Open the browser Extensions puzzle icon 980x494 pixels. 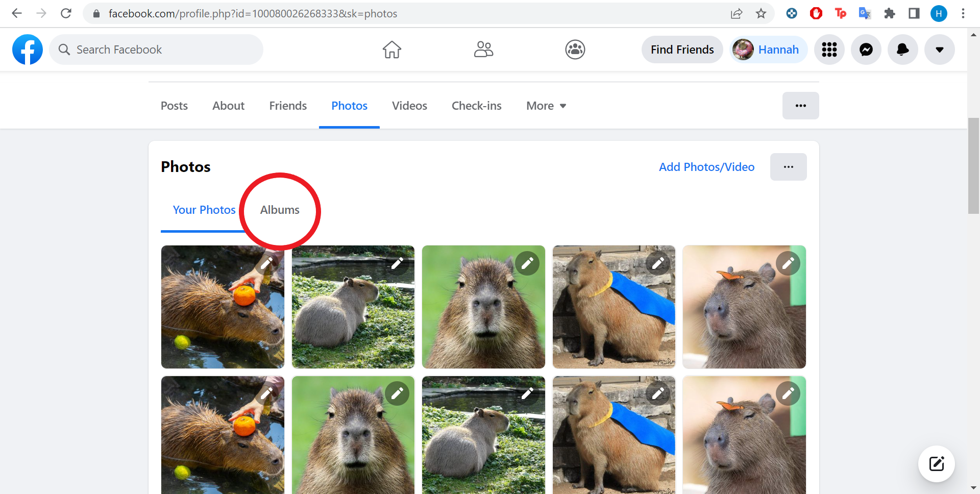890,14
